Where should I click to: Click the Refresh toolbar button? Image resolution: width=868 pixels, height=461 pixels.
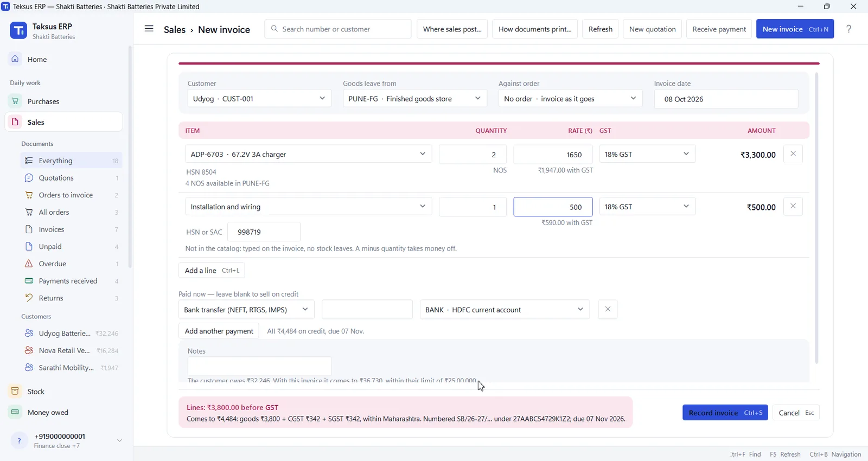(601, 29)
